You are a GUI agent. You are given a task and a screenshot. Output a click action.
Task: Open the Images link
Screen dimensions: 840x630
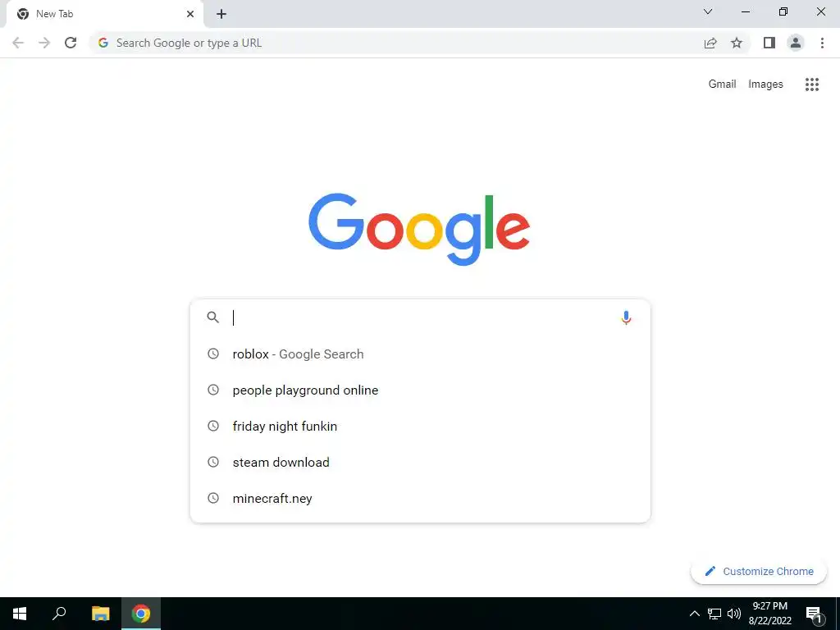[765, 84]
